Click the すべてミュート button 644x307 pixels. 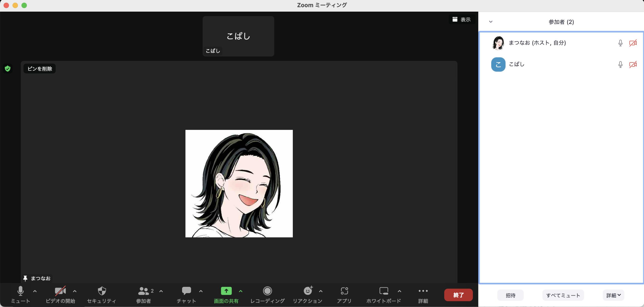pyautogui.click(x=563, y=295)
